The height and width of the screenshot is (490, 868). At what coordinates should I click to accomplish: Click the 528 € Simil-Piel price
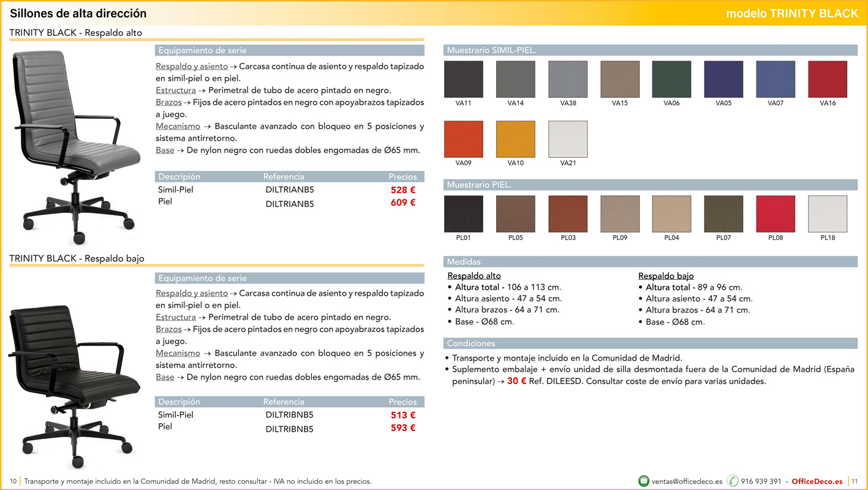[403, 190]
